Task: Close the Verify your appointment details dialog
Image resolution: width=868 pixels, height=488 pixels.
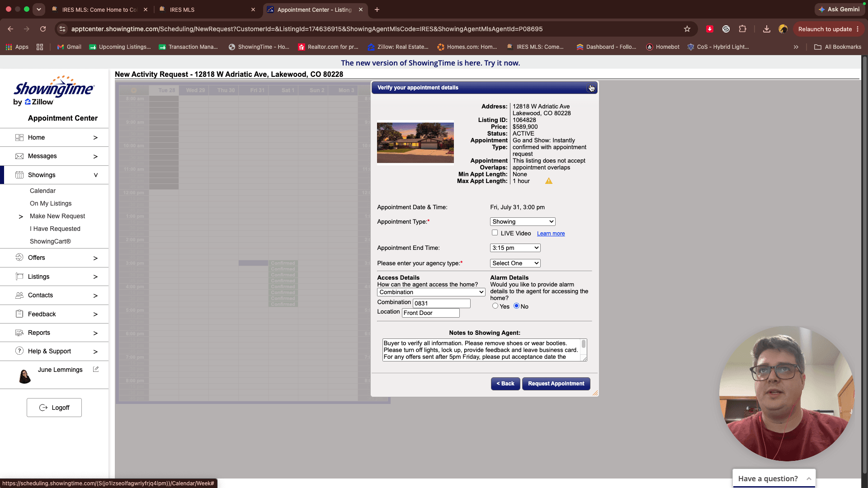Action: point(591,88)
